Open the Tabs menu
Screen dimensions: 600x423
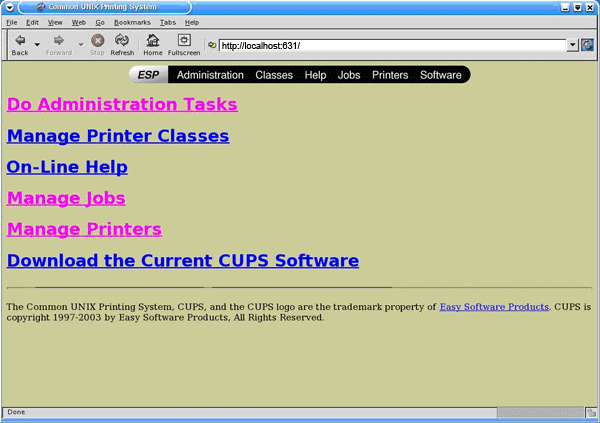(167, 21)
